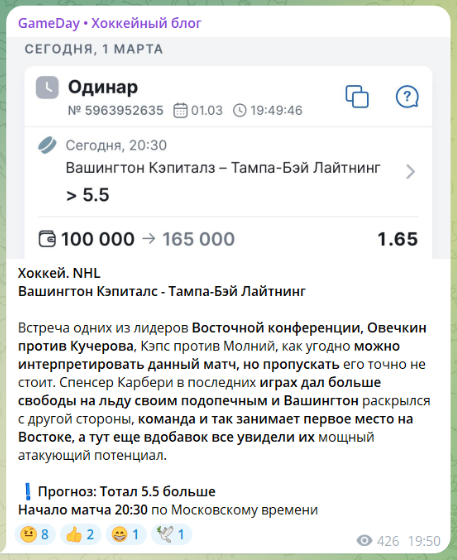Expand match details with the right chevron
Screen dimensions: 457x560
point(411,171)
